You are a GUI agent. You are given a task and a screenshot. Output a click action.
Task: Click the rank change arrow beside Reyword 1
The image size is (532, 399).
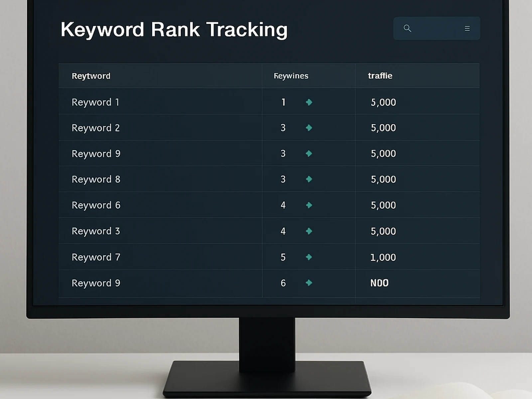point(309,102)
